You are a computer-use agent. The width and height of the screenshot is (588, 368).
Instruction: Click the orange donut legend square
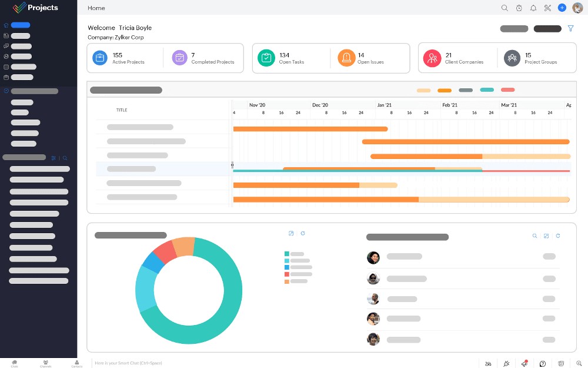coord(287,281)
